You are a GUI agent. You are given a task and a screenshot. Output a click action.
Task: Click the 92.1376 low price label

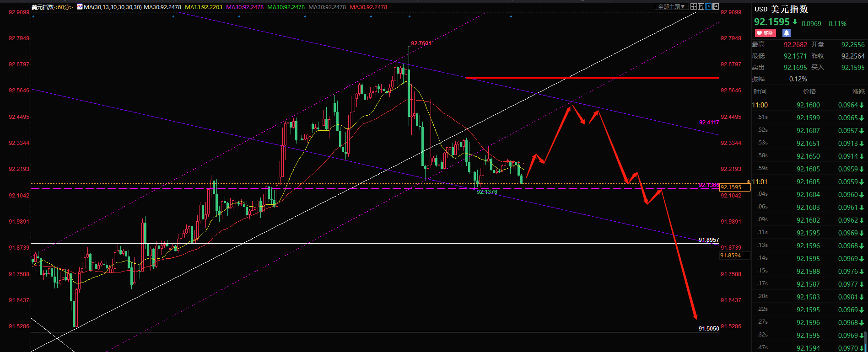coord(486,192)
